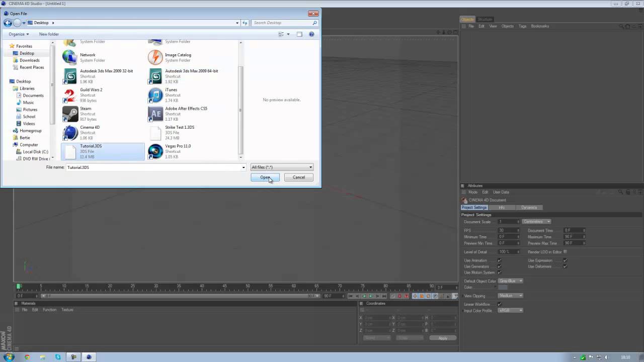The image size is (644, 362).
Task: Click the go to start playback button
Action: tap(351, 296)
